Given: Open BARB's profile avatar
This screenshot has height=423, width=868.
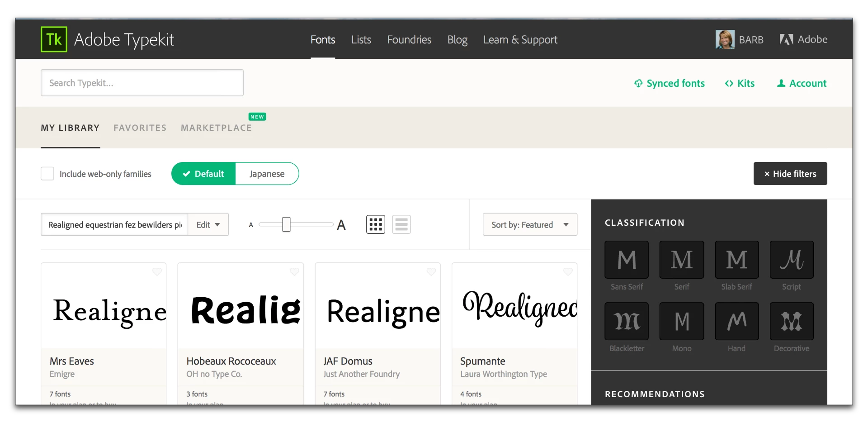Looking at the screenshot, I should point(725,39).
